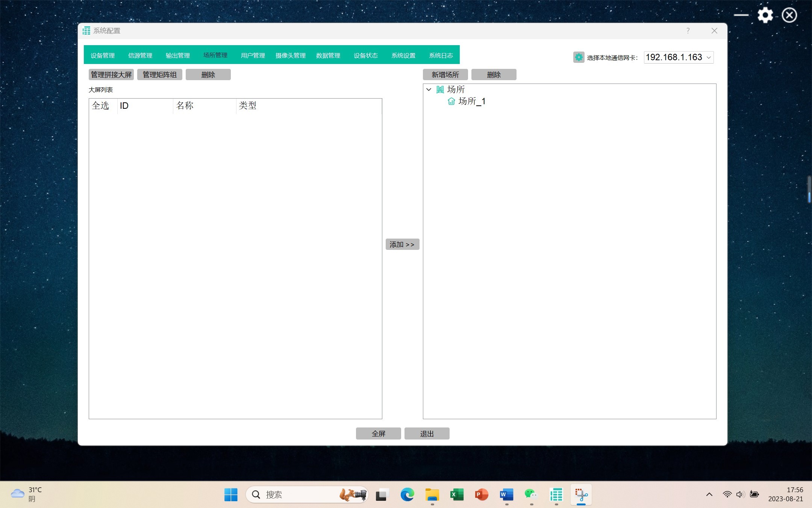Open the 系统日志 tab

point(441,55)
